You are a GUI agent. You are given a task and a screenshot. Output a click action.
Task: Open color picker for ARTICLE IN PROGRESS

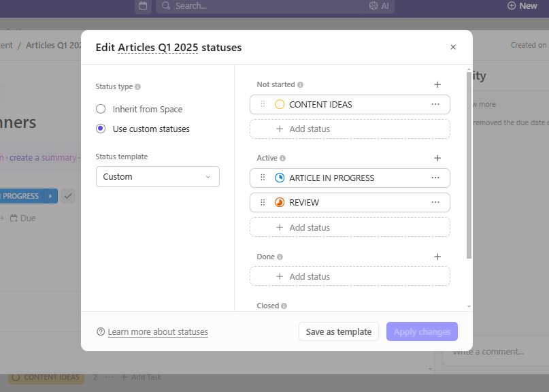280,178
